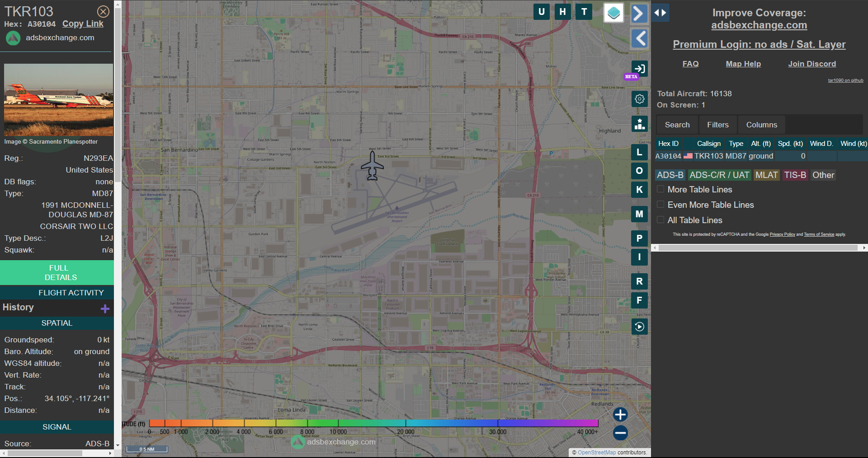
Task: Open the Search tab
Action: click(677, 125)
